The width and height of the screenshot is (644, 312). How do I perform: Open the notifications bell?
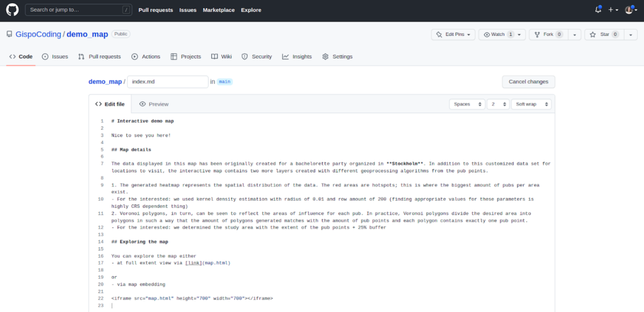[x=597, y=9]
